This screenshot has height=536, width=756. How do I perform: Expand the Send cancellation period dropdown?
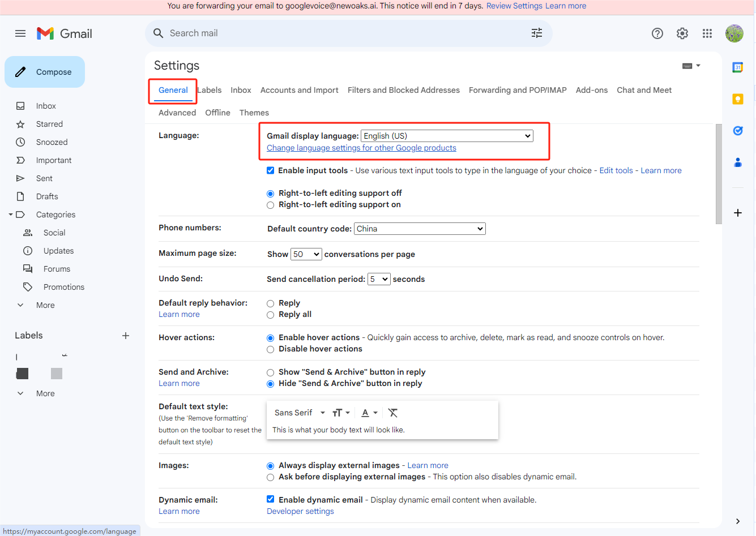(379, 279)
